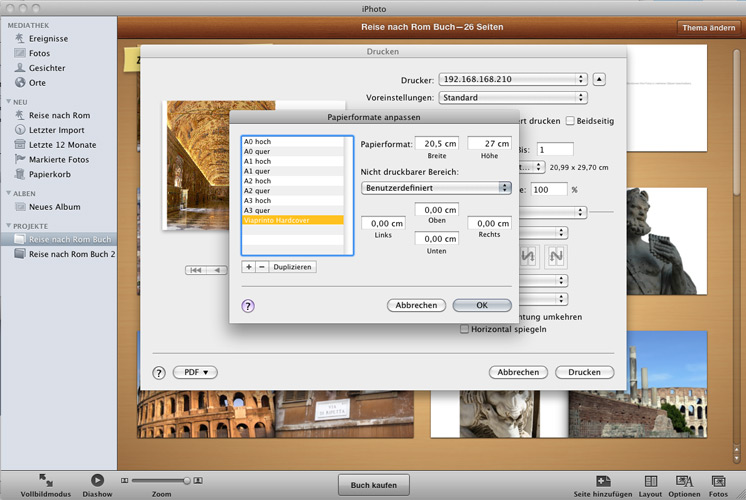This screenshot has width=746, height=500.
Task: Open the Benutzerdefiniert dropdown
Action: click(x=436, y=187)
